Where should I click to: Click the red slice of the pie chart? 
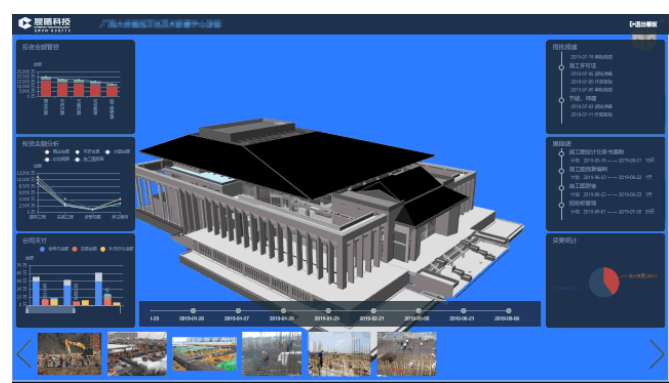coord(611,279)
